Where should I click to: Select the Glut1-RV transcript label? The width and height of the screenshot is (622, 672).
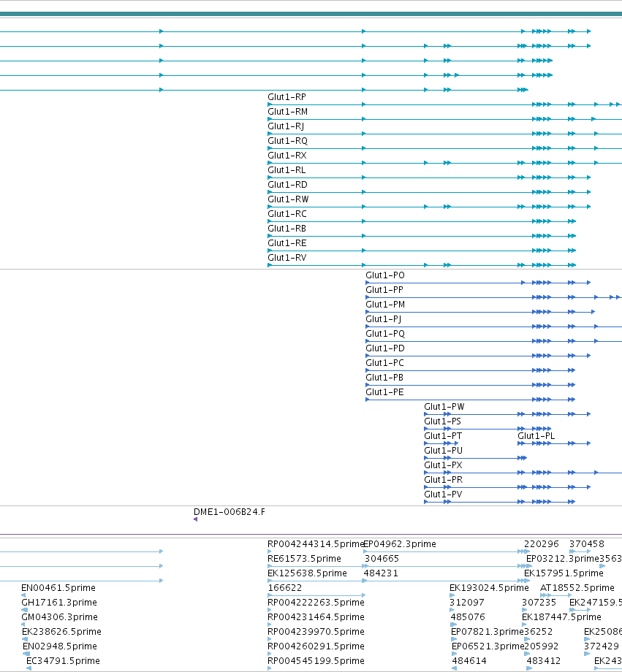tap(287, 258)
